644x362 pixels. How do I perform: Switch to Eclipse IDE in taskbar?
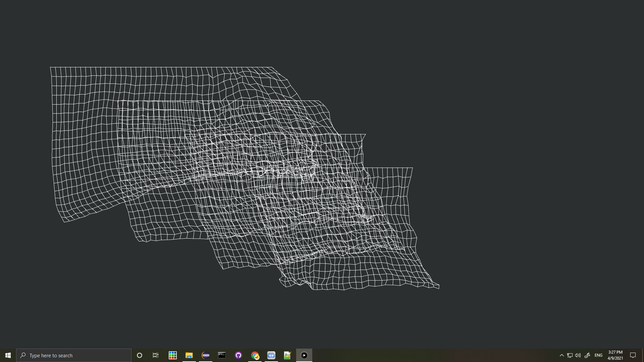[x=206, y=355]
